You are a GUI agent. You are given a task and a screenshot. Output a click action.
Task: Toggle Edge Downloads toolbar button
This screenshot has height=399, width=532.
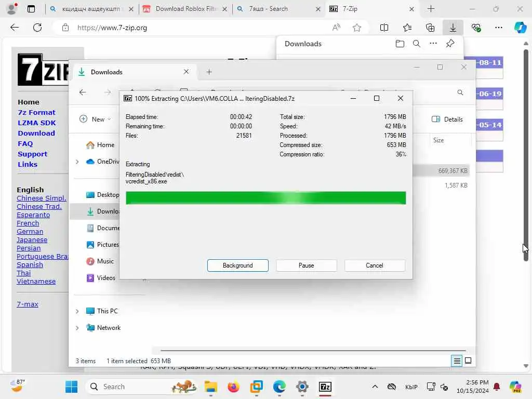coord(453,28)
